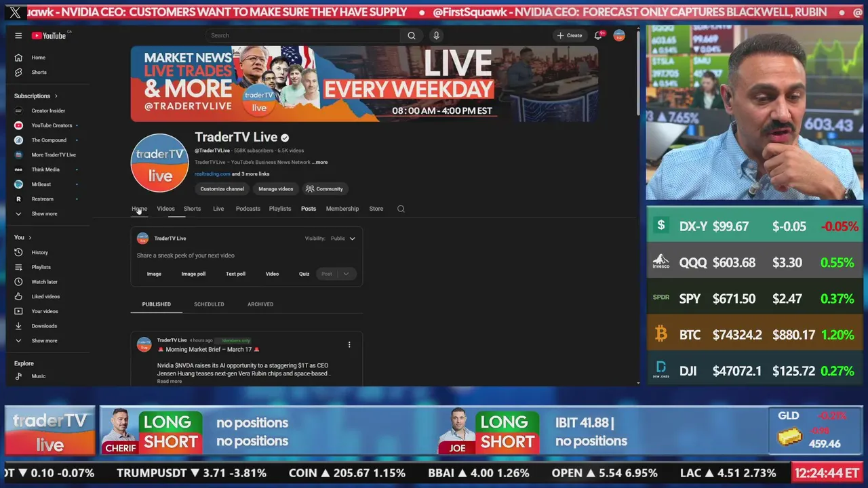868x488 pixels.
Task: Show the ARCHIVED posts tab
Action: [x=260, y=304]
